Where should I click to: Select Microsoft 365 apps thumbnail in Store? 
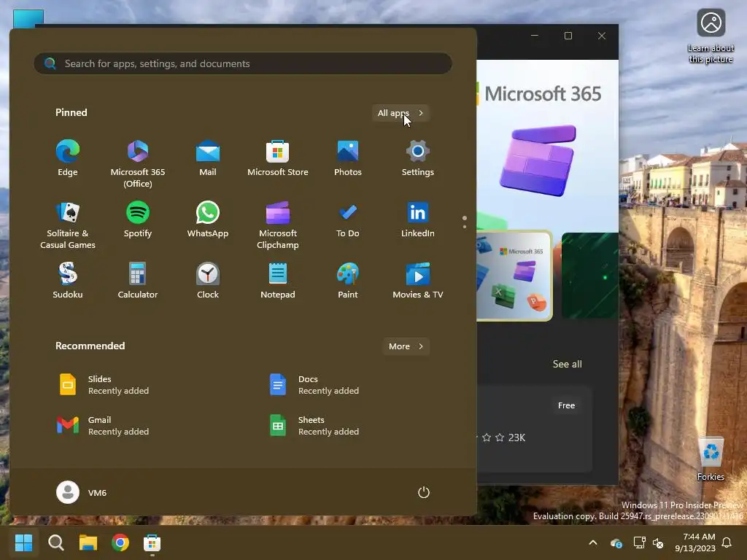pos(514,276)
